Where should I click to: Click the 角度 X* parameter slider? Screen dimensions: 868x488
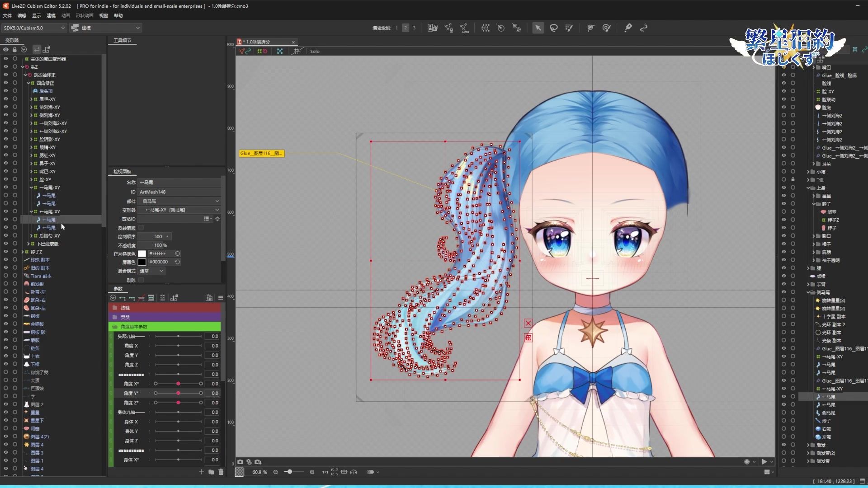[x=178, y=384]
